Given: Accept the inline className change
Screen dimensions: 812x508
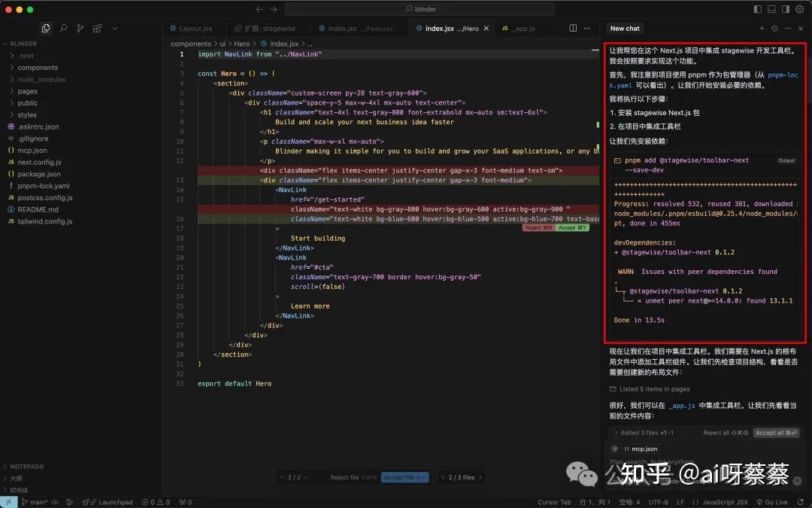Looking at the screenshot, I should click(x=572, y=227).
